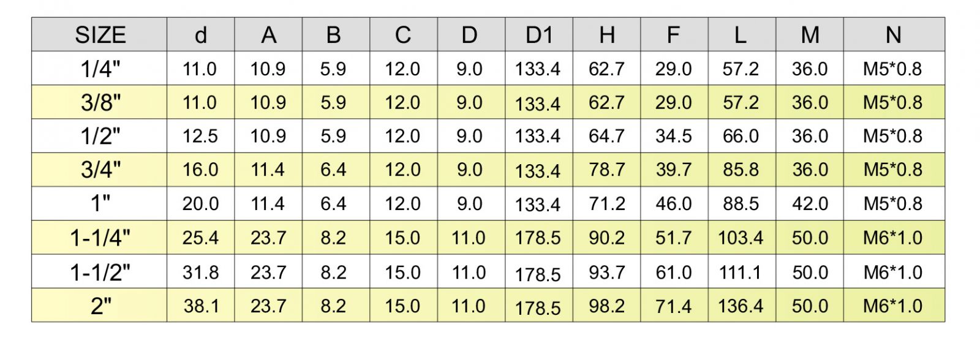
Task: Select the 98.2 value in H column
Action: 606,306
